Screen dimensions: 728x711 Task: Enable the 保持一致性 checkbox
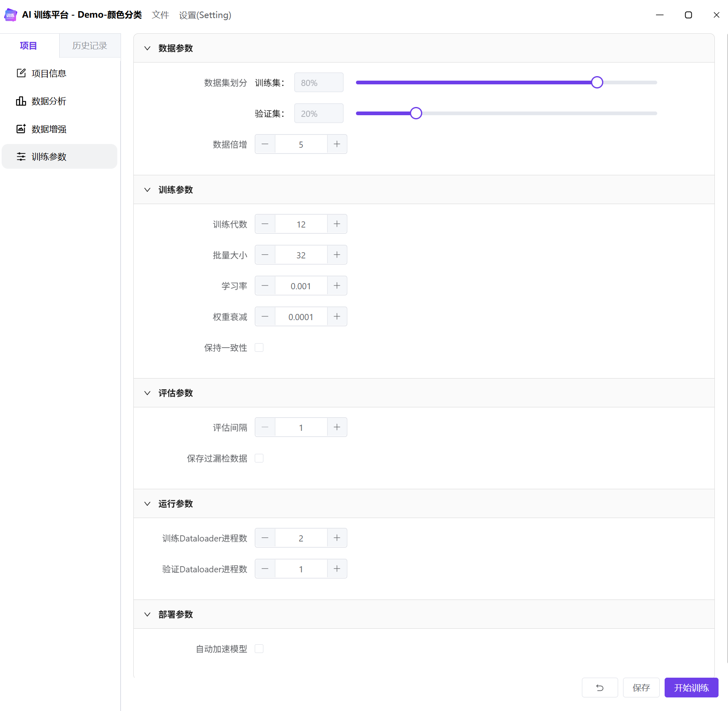pos(259,348)
